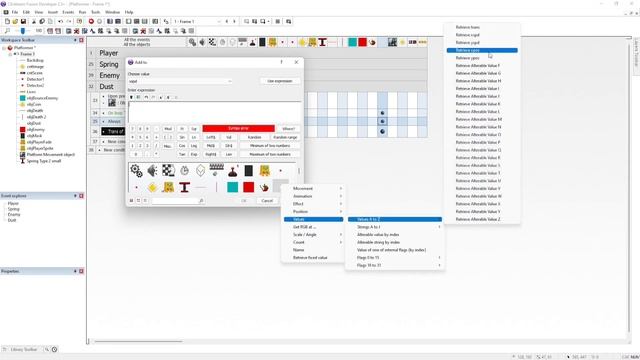Click the Random range button

coord(285,137)
